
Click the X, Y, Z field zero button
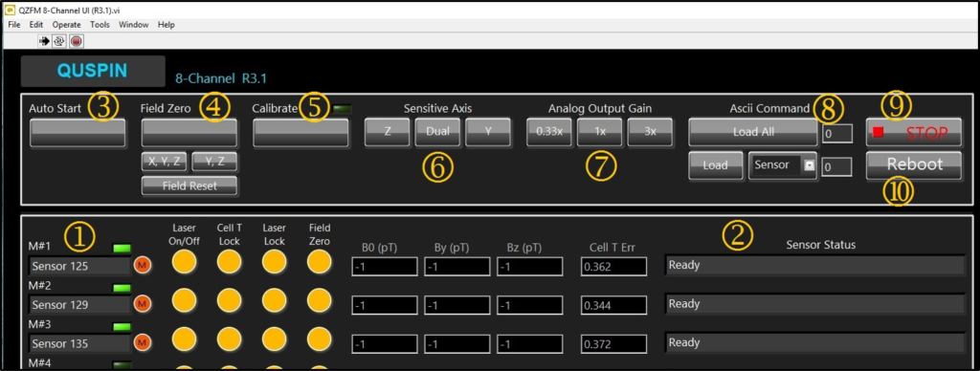point(165,162)
